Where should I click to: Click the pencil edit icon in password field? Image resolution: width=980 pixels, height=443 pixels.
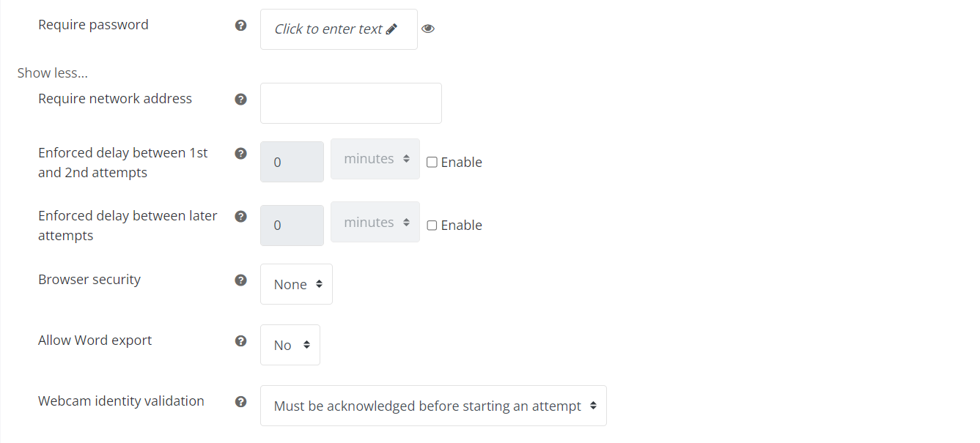(x=391, y=29)
